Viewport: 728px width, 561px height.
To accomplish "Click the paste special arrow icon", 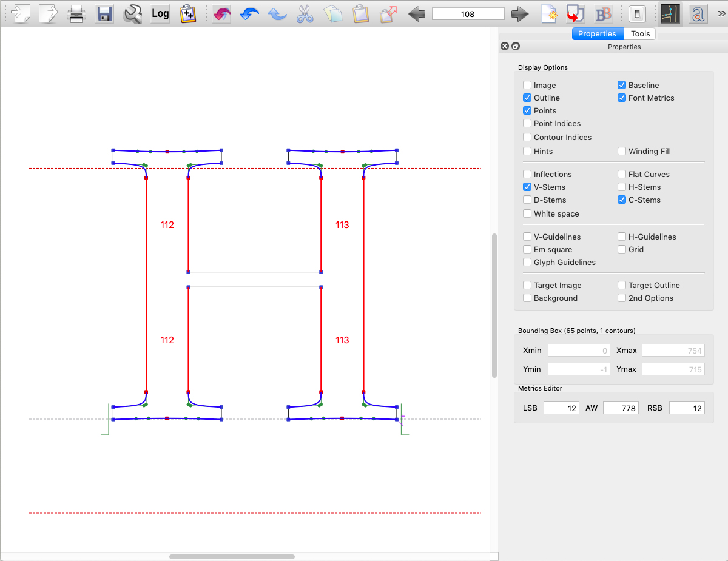I will click(x=389, y=13).
